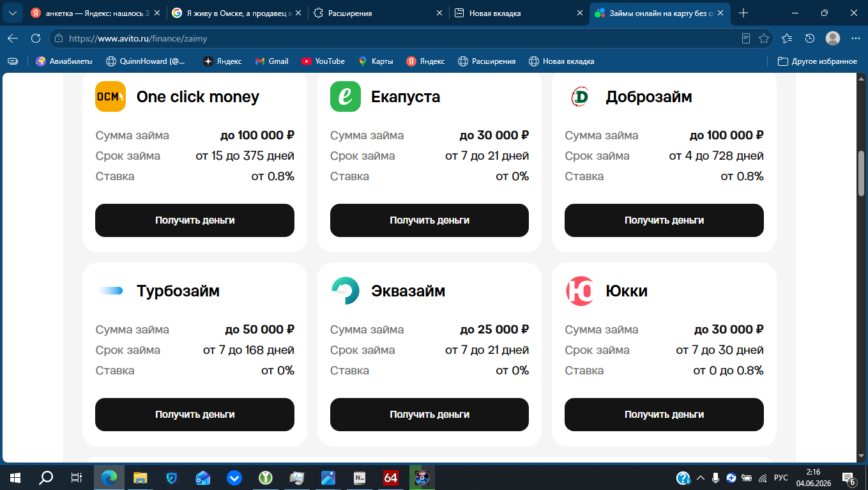Viewport: 868px width, 490px height.
Task: Open the Расширения bookmark in favorites bar
Action: tap(487, 61)
